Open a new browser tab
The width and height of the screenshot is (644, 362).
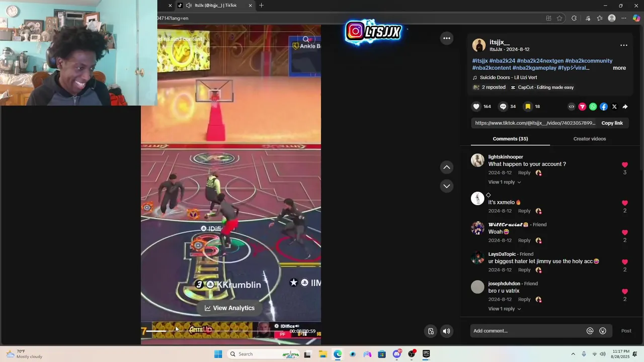coord(261,6)
